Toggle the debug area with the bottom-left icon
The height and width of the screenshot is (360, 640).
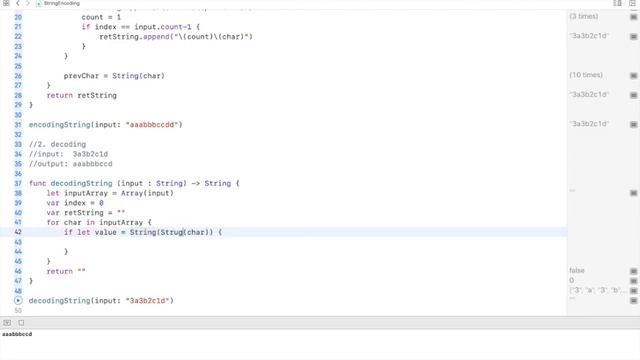pyautogui.click(x=7, y=322)
